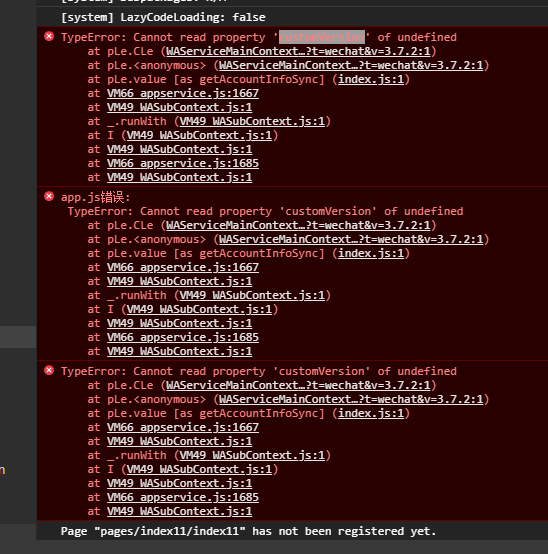Open pLe.CLe WAServiceMainContext link in app.js error
Viewport: 548px width, 554px height.
tap(298, 225)
